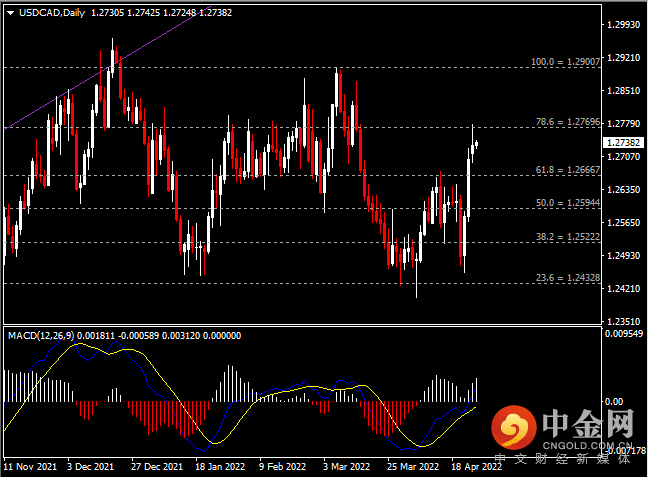
Task: Click the 50.0 = 1.25944 Fibonacci label
Action: tap(567, 203)
